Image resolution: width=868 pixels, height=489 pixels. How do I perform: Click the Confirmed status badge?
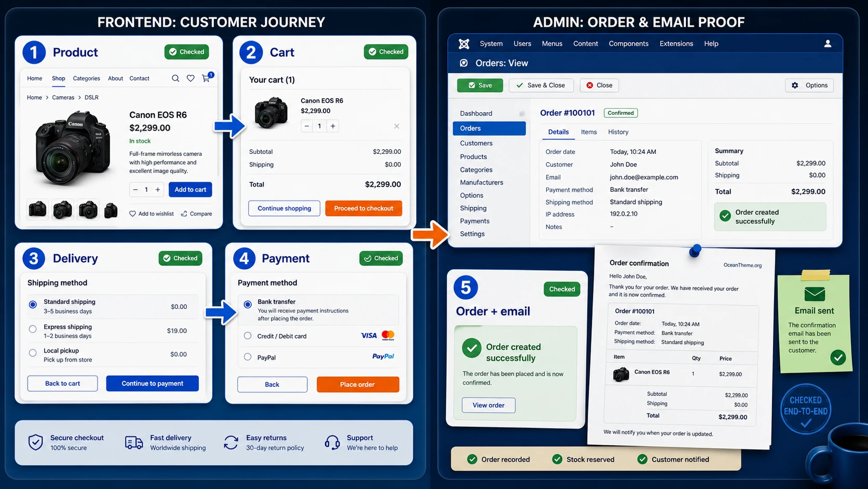click(x=621, y=113)
